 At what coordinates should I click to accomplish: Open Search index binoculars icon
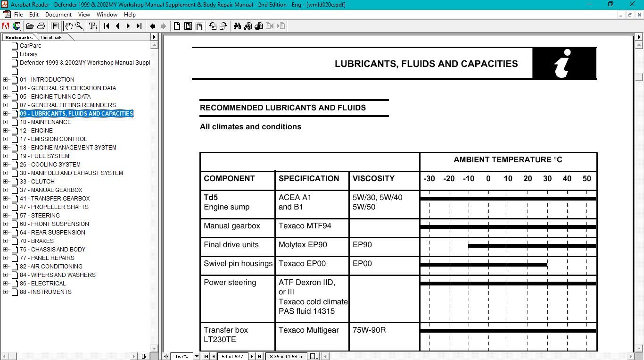[x=248, y=26]
